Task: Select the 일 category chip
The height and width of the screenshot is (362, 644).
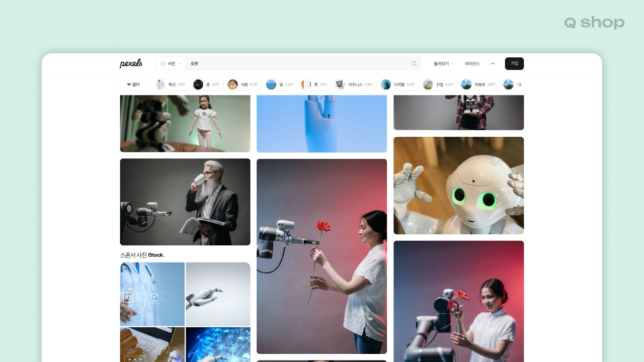Action: pyautogui.click(x=281, y=84)
